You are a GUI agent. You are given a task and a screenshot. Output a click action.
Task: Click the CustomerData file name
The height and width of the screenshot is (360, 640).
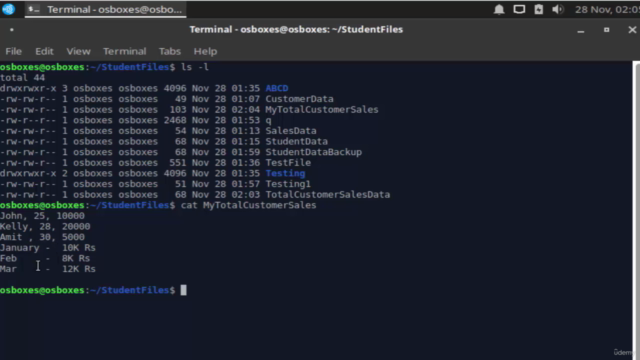coord(299,99)
